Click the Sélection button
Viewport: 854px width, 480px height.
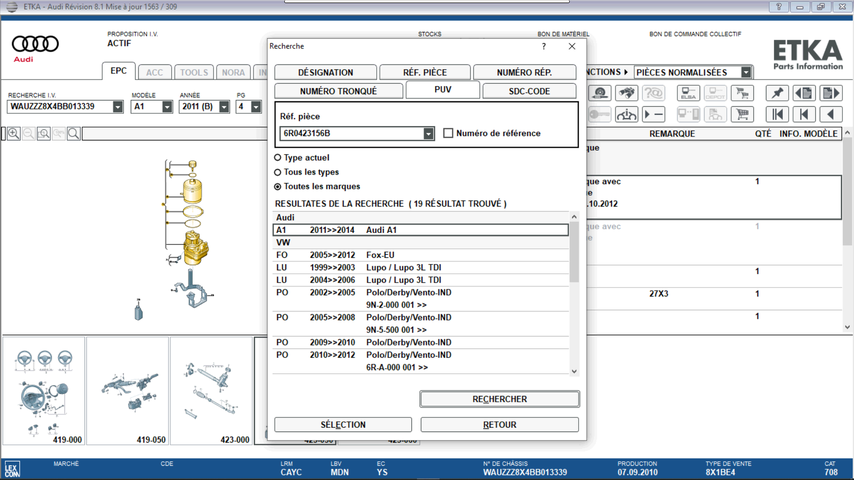343,424
